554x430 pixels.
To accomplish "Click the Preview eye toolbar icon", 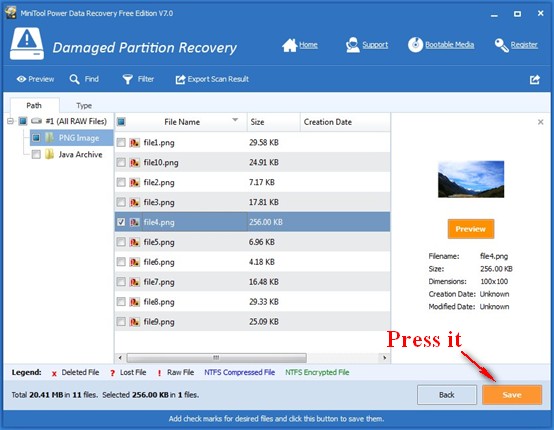I will 21,79.
